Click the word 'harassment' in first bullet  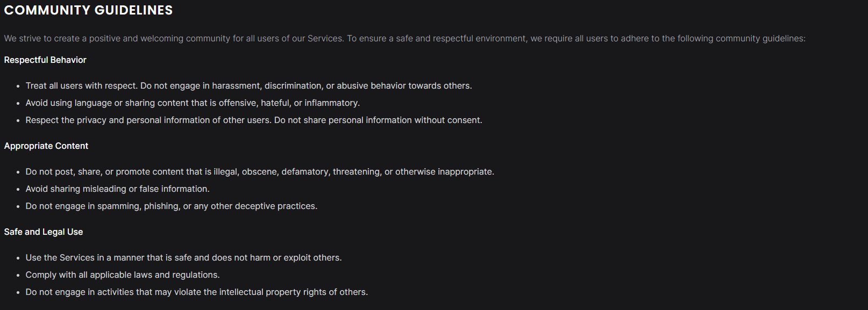tap(236, 86)
